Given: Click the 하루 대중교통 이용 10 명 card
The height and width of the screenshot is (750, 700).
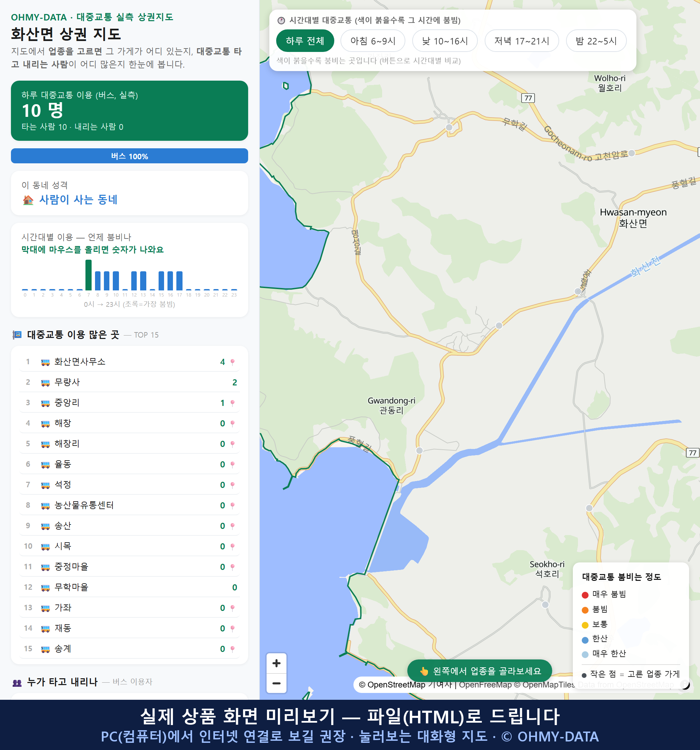Looking at the screenshot, I should click(130, 111).
